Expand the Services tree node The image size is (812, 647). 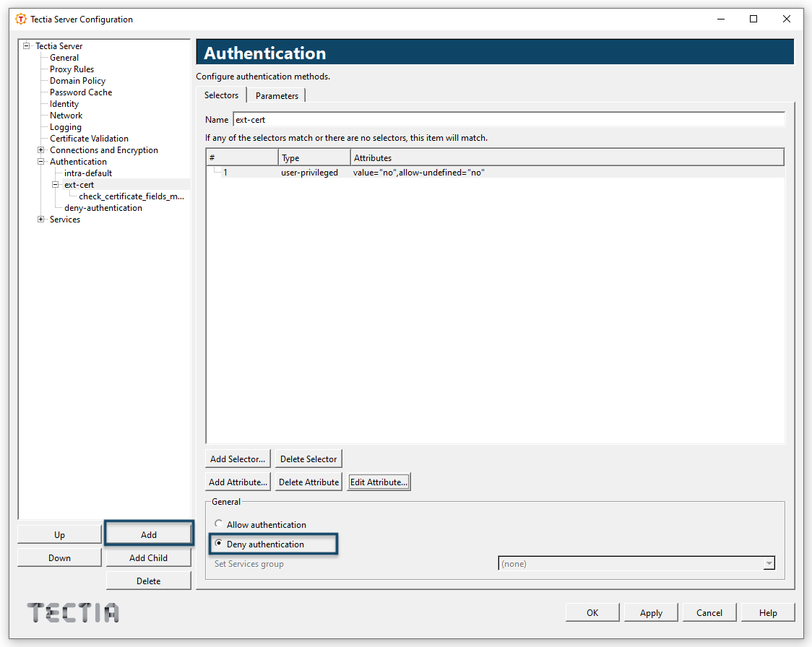41,220
